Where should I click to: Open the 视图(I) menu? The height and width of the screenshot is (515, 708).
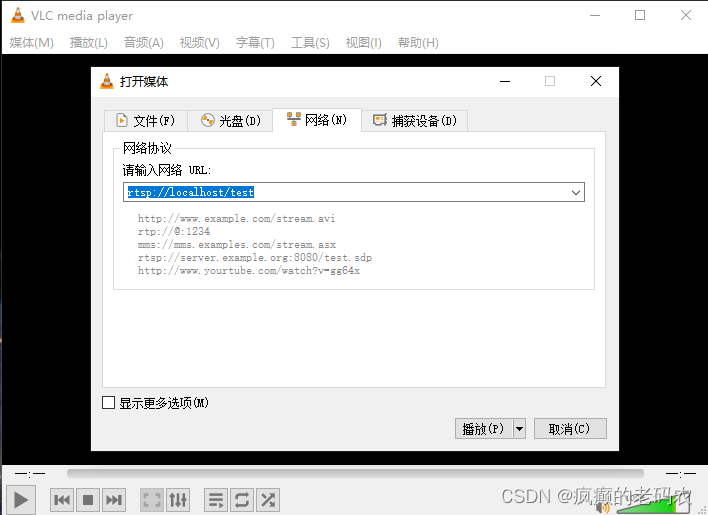363,43
